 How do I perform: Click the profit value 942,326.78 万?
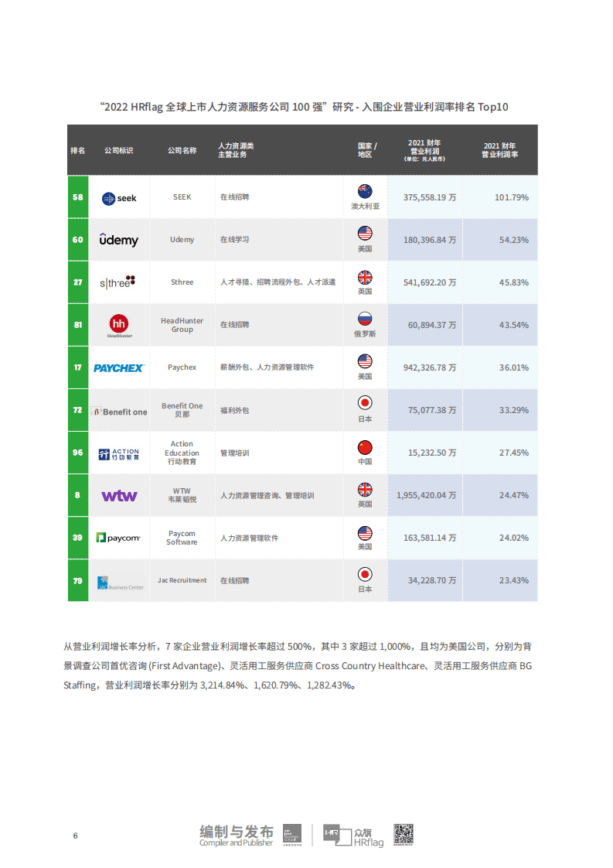pyautogui.click(x=430, y=367)
